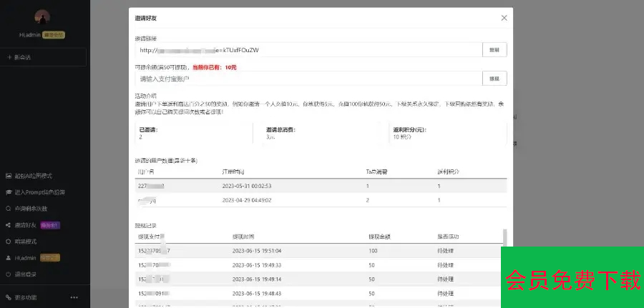Click the 复制 button beside the invite link
This screenshot has width=644, height=308.
click(x=494, y=50)
